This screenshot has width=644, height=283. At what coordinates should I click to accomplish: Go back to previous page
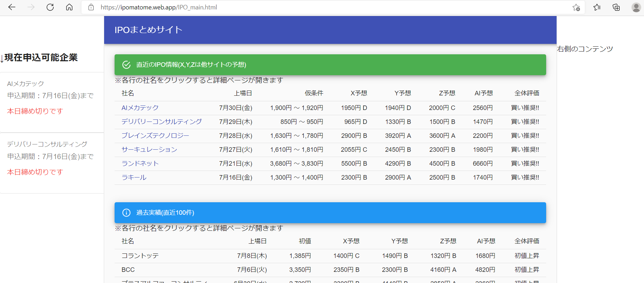[x=12, y=7]
